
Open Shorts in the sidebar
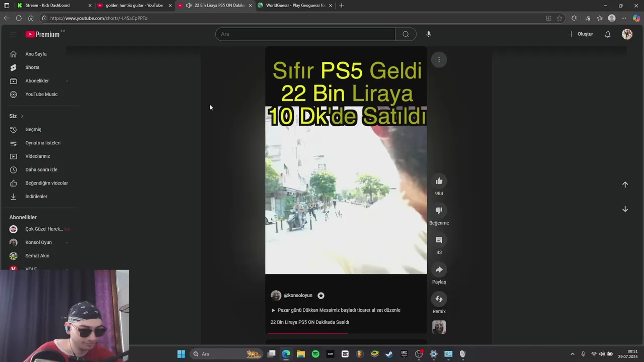tap(32, 67)
